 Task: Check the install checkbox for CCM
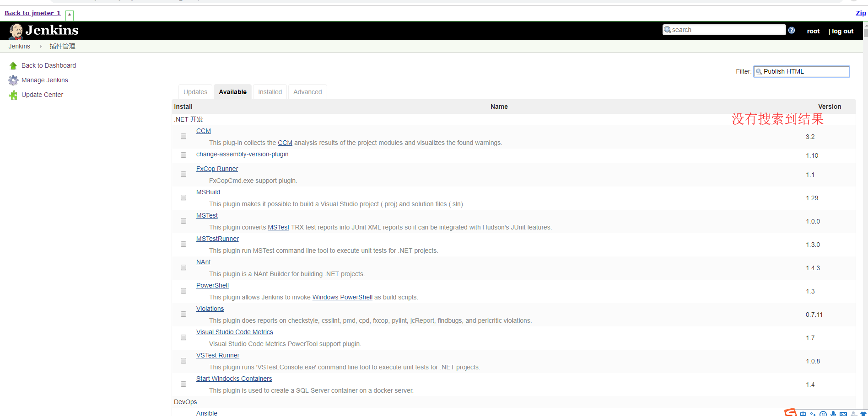(x=183, y=136)
